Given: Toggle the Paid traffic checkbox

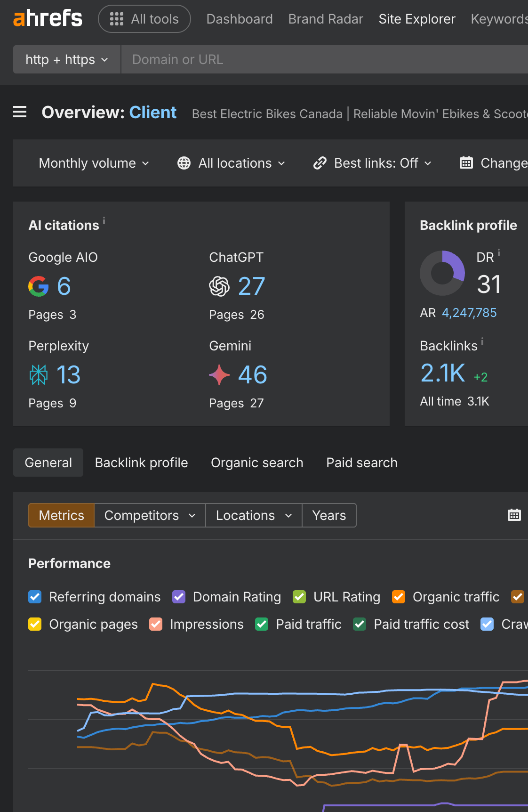Looking at the screenshot, I should (x=262, y=624).
